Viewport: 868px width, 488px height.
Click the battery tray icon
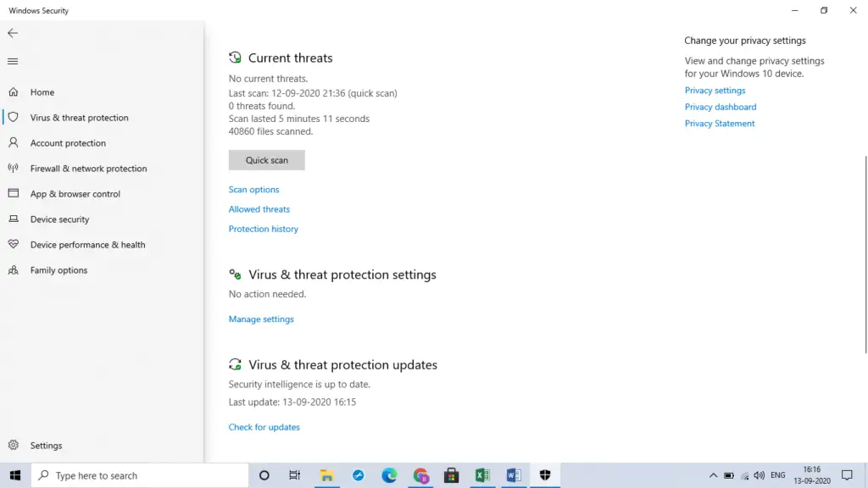point(729,475)
